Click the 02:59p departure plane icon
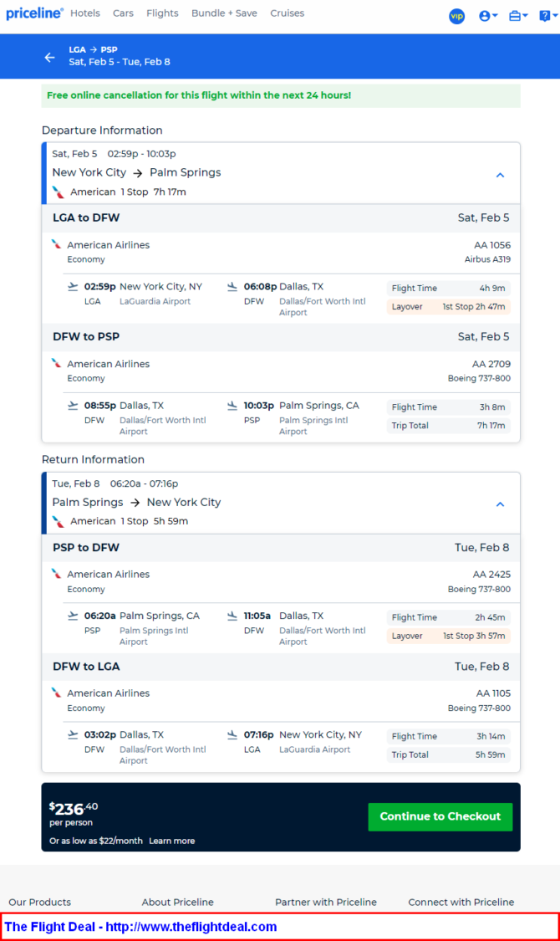560x941 pixels. coord(73,287)
